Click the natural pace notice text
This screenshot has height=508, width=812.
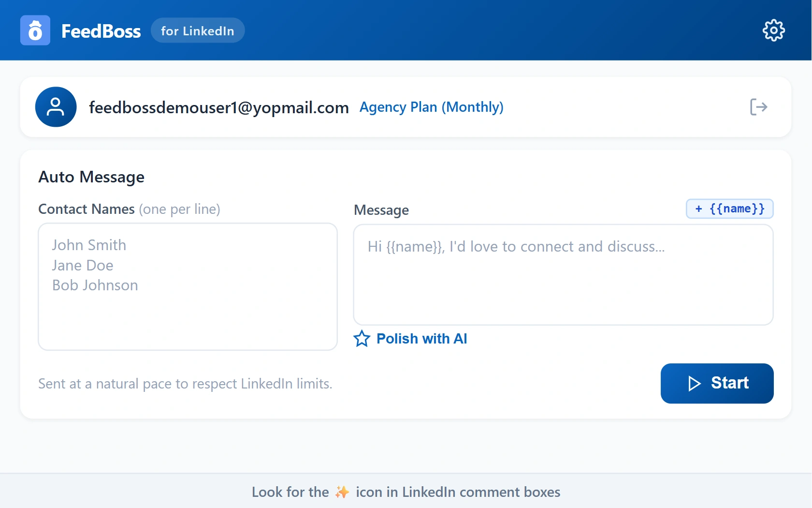point(185,384)
